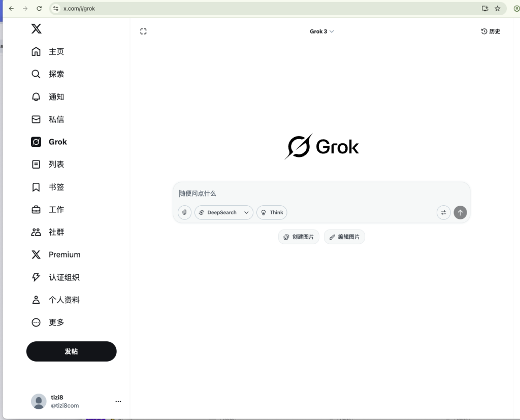
Task: Open the 探索 search icon
Action: (x=36, y=74)
